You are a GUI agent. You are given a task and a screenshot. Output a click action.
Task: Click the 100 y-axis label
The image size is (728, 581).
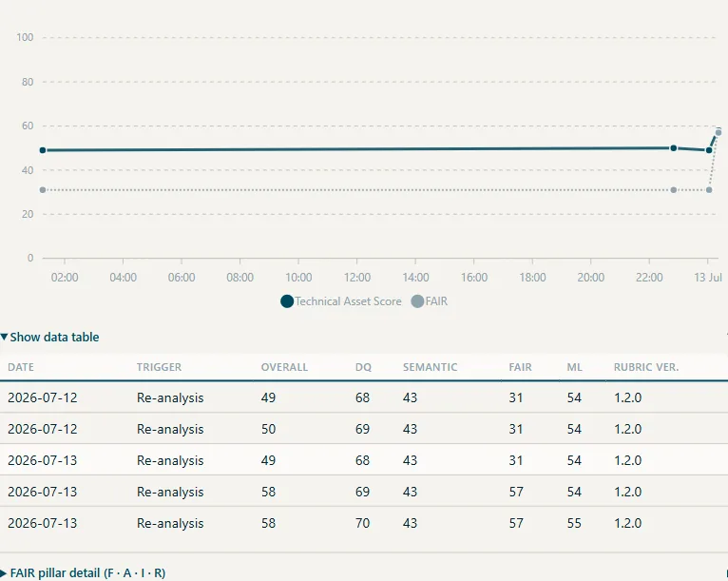tap(25, 38)
